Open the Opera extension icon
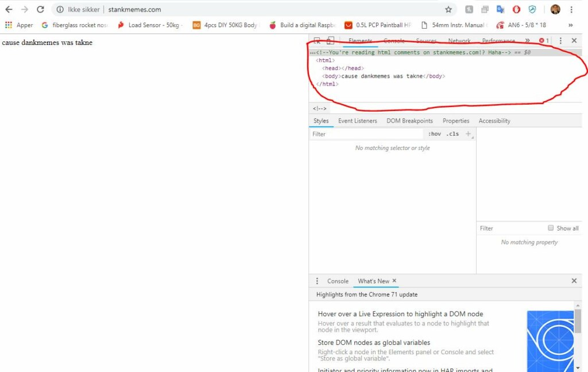 point(516,9)
